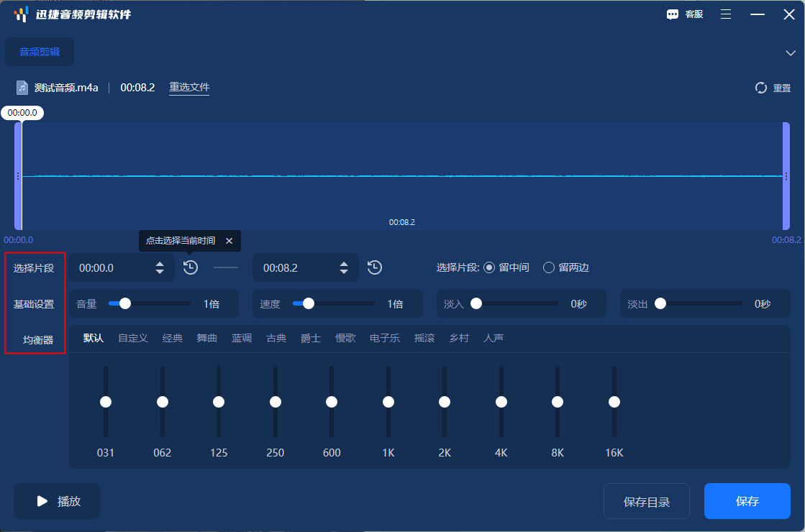805x532 pixels.
Task: Dismiss the 点击选择当前时间 tooltip
Action: tap(229, 241)
